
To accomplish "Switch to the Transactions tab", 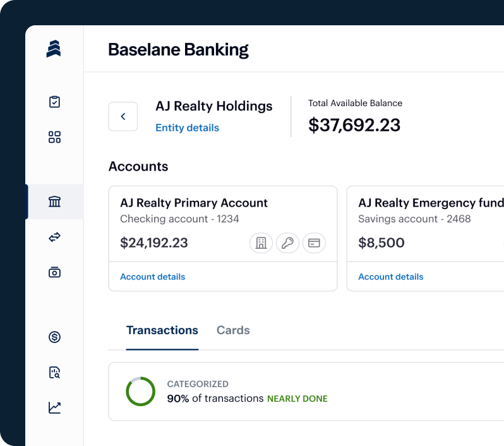I will pyautogui.click(x=162, y=330).
